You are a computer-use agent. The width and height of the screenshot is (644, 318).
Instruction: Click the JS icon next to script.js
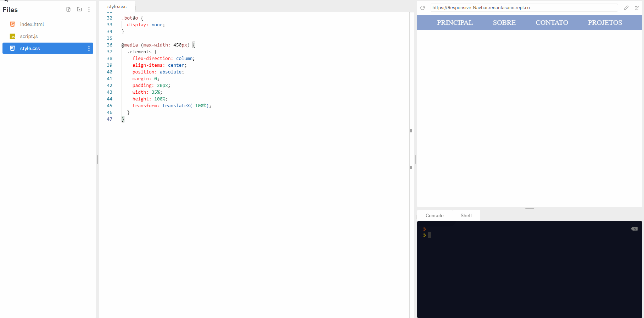12,36
